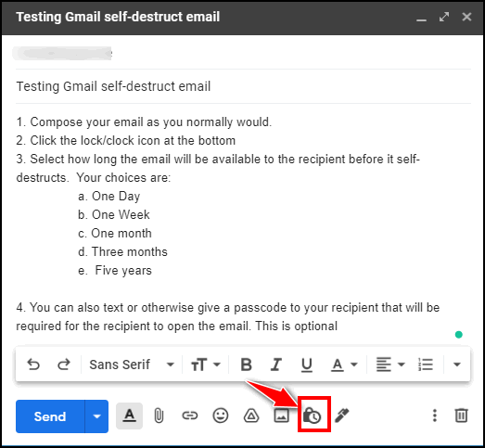The image size is (485, 448).
Task: Click the recipient address field
Action: (243, 54)
